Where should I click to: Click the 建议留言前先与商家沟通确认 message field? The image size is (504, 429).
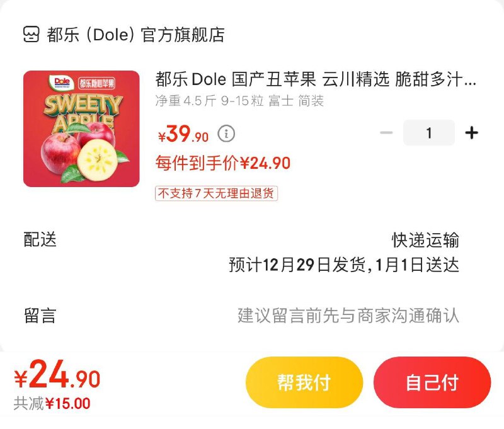(348, 315)
